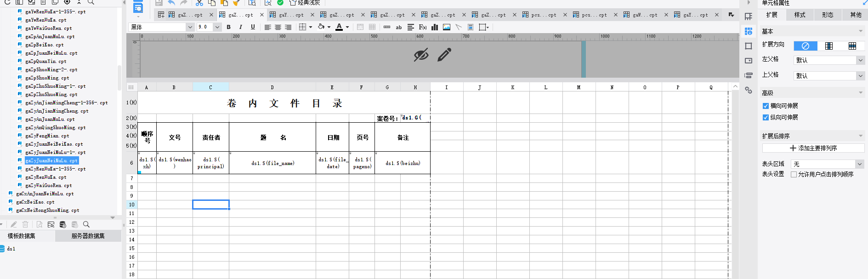Open the cell attributes panel icon
The height and width of the screenshot is (279, 868).
click(749, 31)
